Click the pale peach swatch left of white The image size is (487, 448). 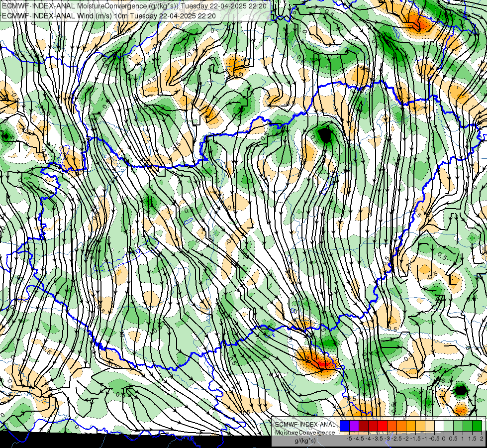click(x=430, y=426)
